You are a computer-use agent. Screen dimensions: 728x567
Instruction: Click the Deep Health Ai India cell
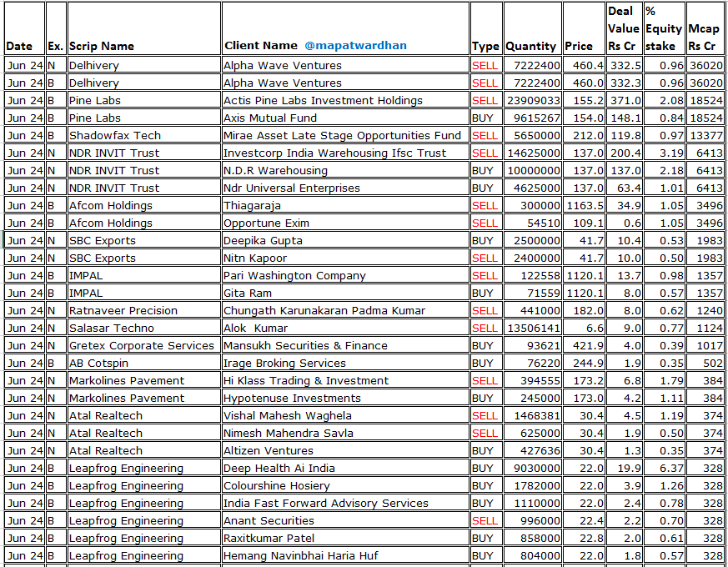click(345, 468)
